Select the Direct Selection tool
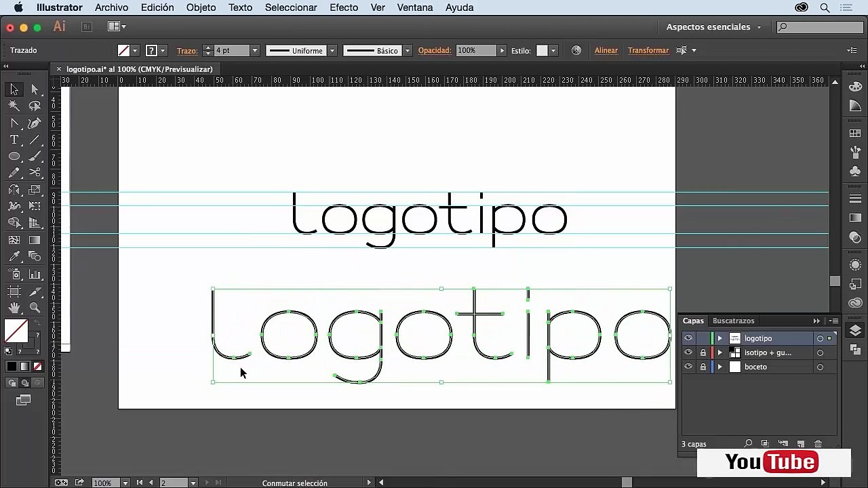 [35, 89]
